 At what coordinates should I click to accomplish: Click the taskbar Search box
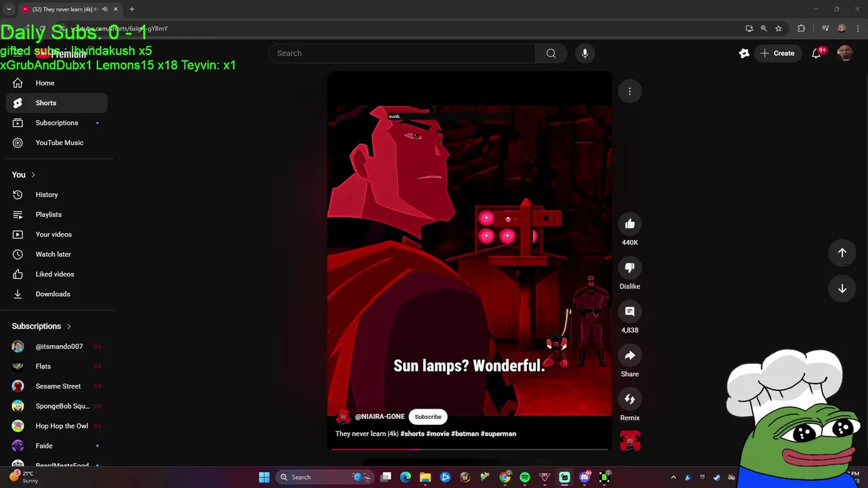pyautogui.click(x=325, y=477)
